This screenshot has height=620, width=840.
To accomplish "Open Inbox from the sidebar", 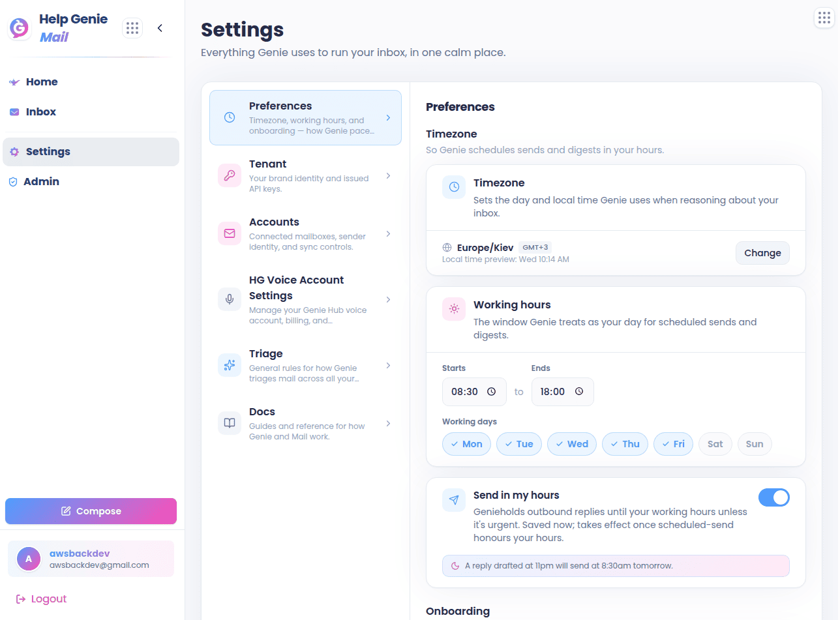I will pos(91,112).
